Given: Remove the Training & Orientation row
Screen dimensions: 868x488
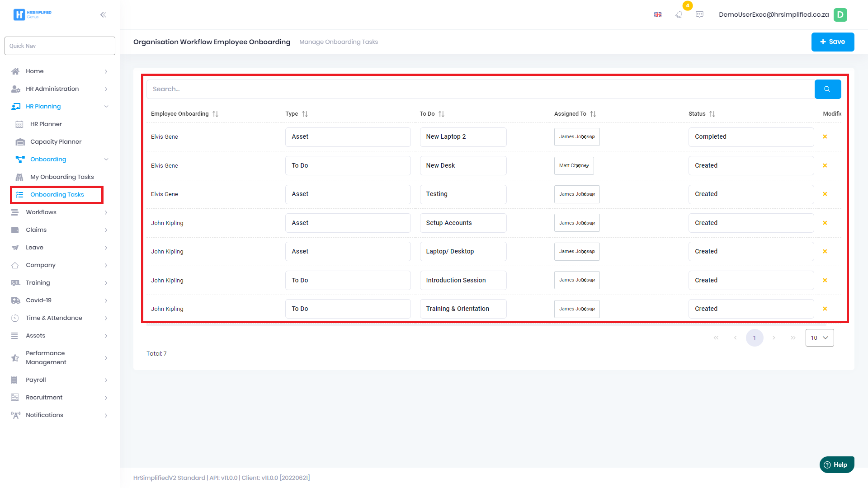Looking at the screenshot, I should (825, 309).
